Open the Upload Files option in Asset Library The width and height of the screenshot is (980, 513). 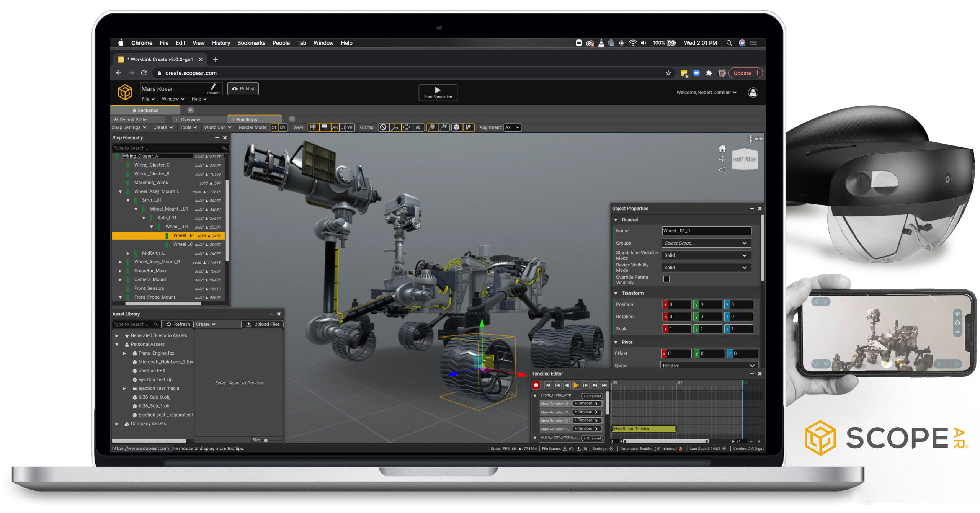(263, 324)
